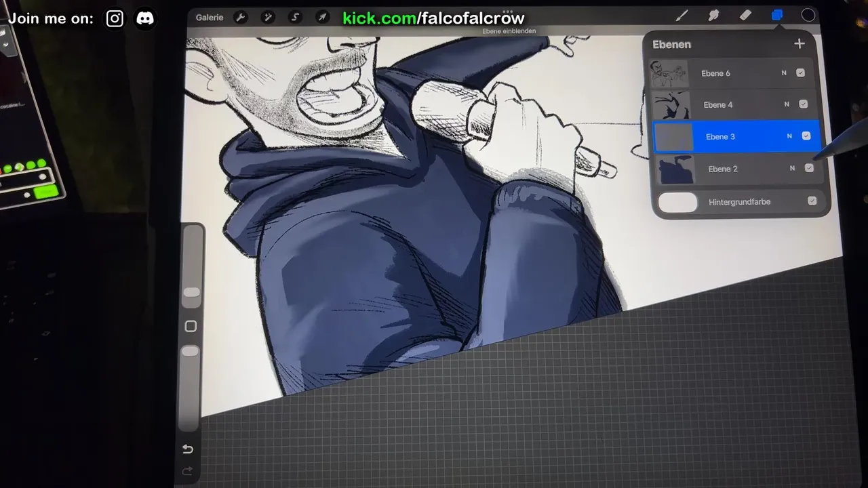This screenshot has width=868, height=488.
Task: Open the active color circle
Action: tap(808, 15)
